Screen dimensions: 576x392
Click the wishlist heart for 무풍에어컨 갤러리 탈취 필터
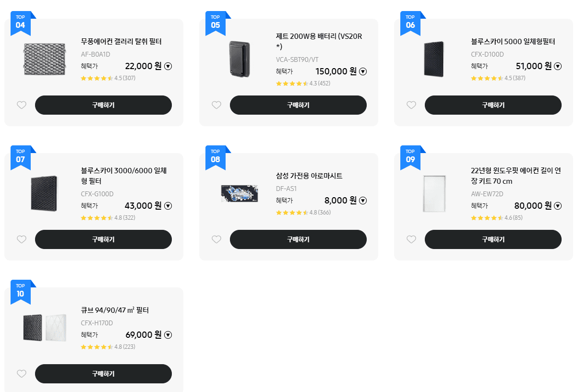pos(21,105)
